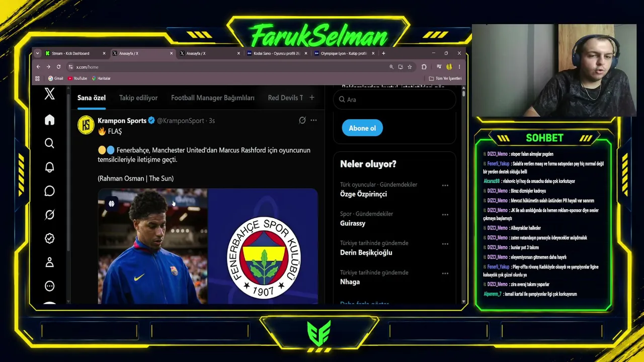Screen dimensions: 644x362
Task: Open the Özge Özpirinçci trending topic
Action: 363,194
